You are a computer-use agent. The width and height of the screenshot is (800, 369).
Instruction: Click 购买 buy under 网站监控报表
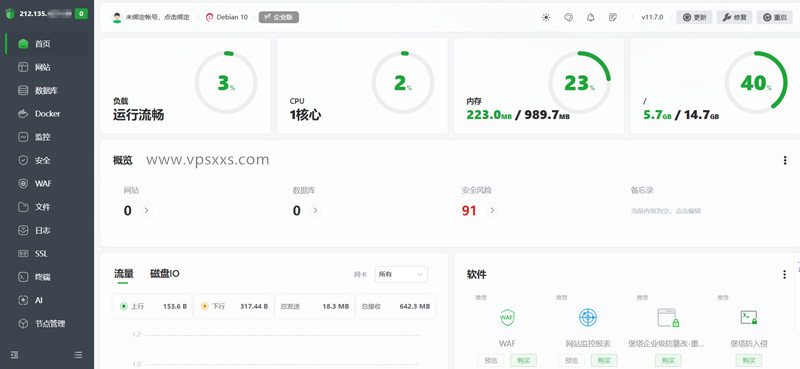(x=604, y=360)
